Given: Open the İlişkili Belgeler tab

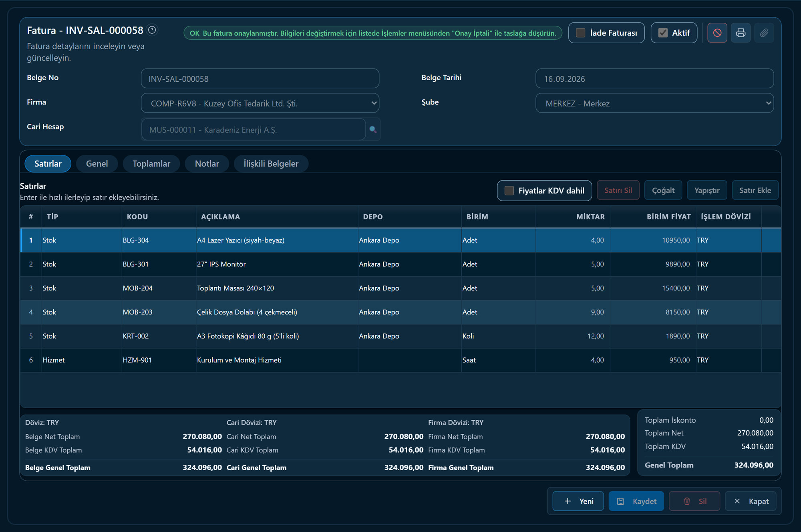Looking at the screenshot, I should pyautogui.click(x=271, y=164).
